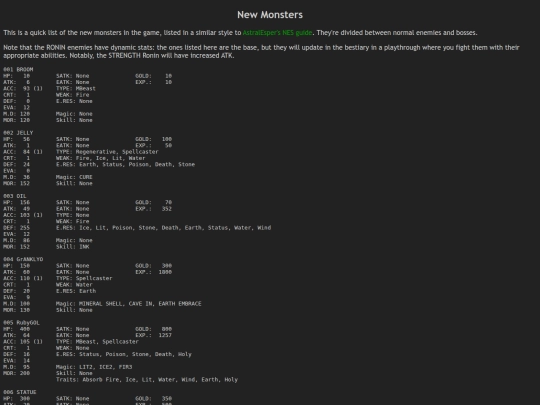540x405 pixels.
Task: Open the AstralEsper's NES guide link
Action: click(277, 33)
